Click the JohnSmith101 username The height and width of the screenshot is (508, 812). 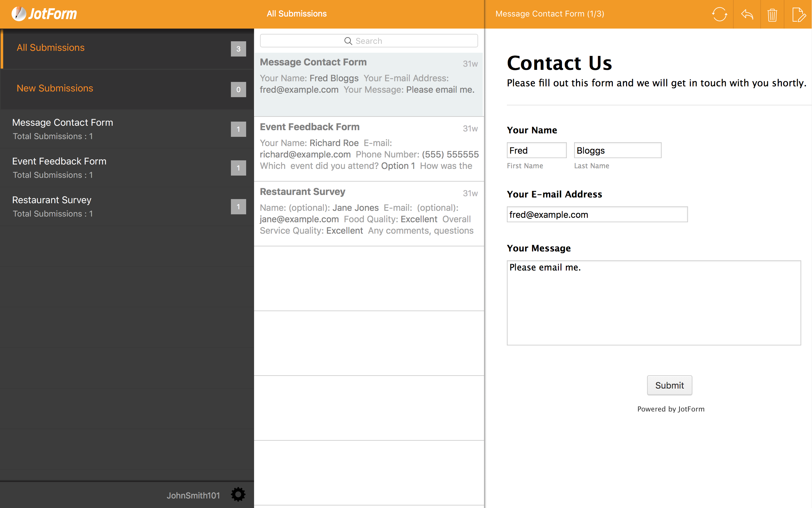coord(193,495)
